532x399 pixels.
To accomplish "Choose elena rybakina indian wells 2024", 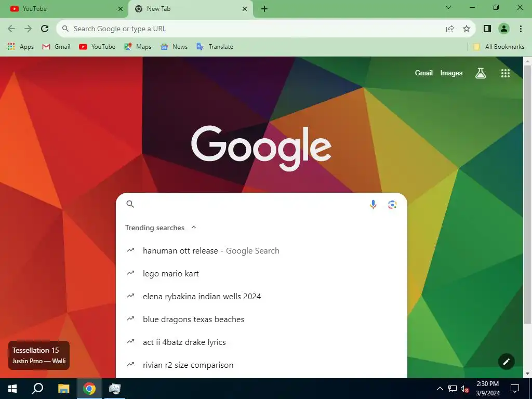I will click(261, 296).
